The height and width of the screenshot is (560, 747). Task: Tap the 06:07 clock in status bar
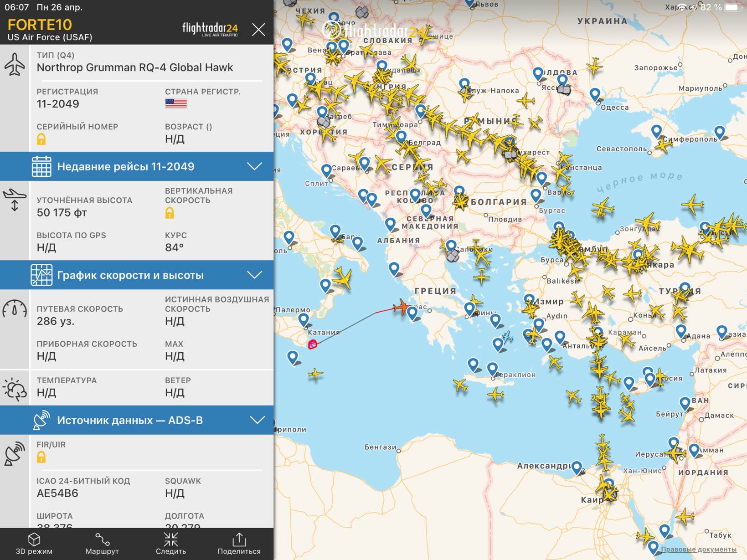pyautogui.click(x=16, y=7)
